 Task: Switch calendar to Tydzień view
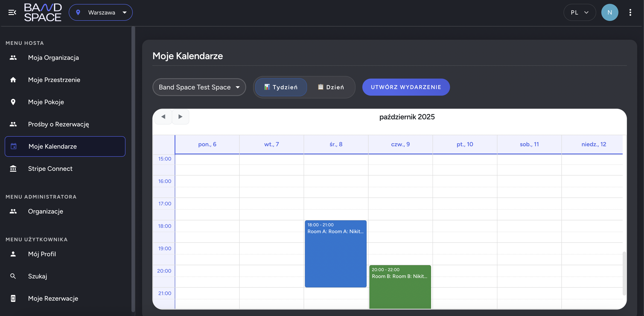click(x=281, y=87)
